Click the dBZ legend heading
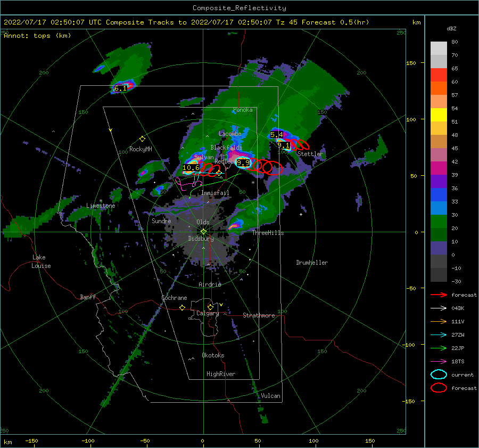Screen dimensions: 479x448 pos(451,29)
